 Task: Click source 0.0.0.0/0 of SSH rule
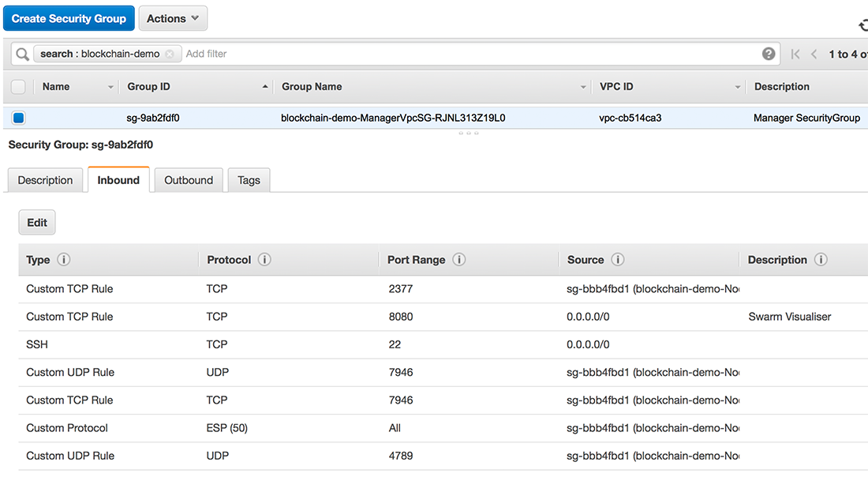pyautogui.click(x=588, y=344)
